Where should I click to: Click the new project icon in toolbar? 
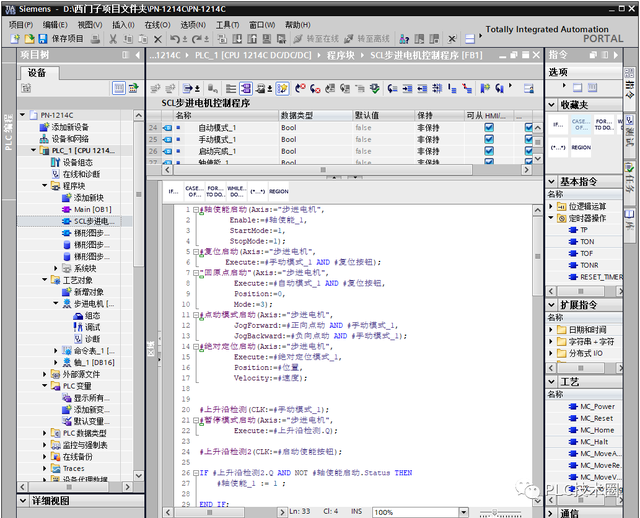click(15, 39)
